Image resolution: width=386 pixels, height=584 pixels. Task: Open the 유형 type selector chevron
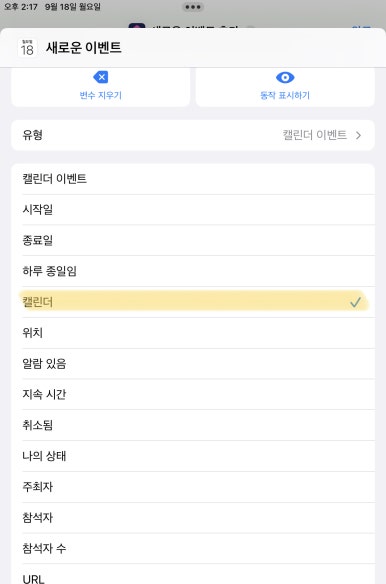[x=358, y=135]
